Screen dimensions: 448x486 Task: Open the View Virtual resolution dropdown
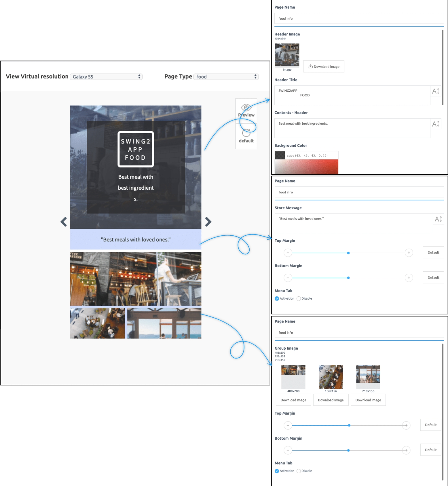(x=106, y=77)
